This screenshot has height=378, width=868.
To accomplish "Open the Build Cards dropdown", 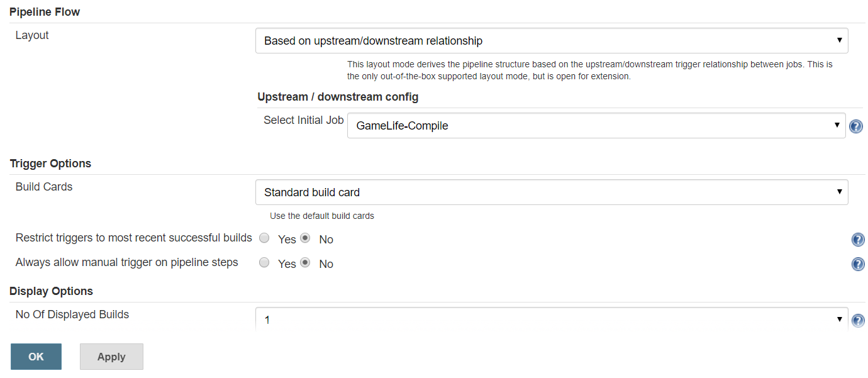I will tap(551, 192).
